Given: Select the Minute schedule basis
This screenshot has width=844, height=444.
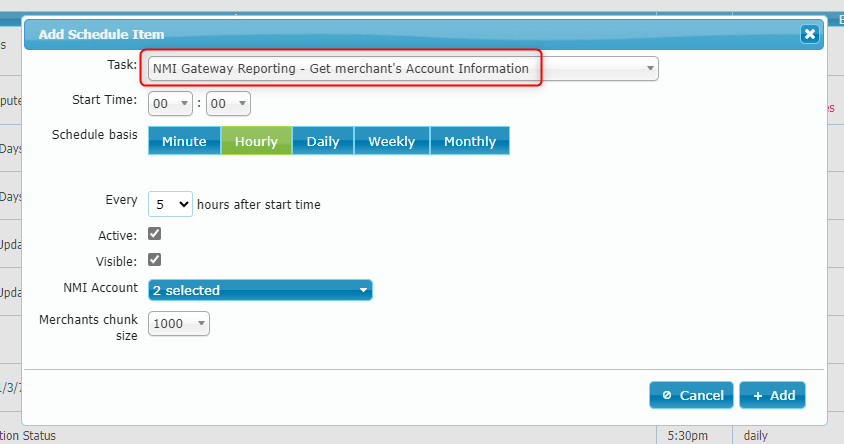Looking at the screenshot, I should click(x=184, y=141).
